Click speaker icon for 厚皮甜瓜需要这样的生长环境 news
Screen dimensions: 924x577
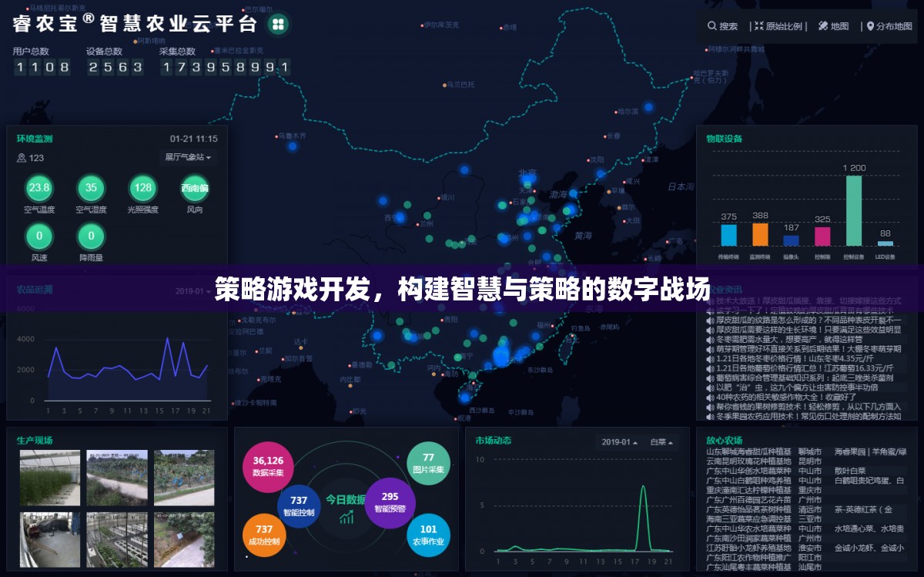[x=710, y=330]
